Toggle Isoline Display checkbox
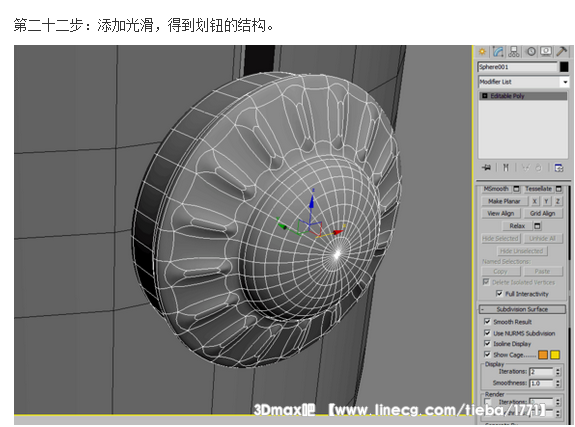Screen dimensions: 575x427 click(487, 344)
